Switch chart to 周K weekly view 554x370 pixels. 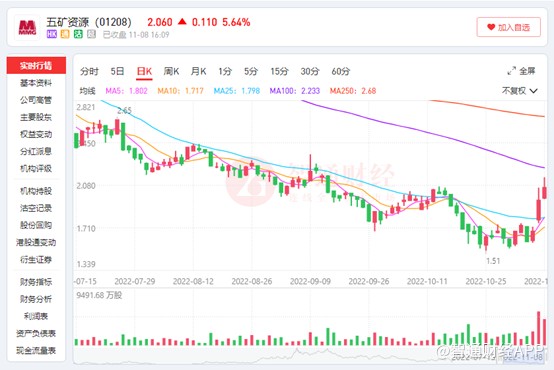point(171,71)
